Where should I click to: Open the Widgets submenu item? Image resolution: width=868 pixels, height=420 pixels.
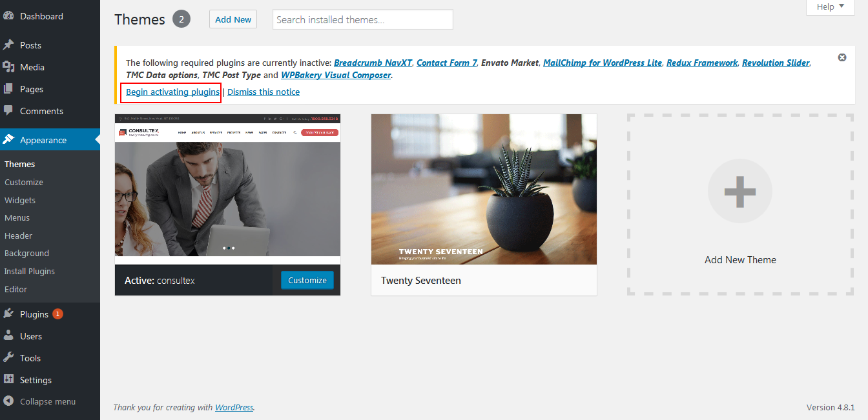tap(20, 200)
